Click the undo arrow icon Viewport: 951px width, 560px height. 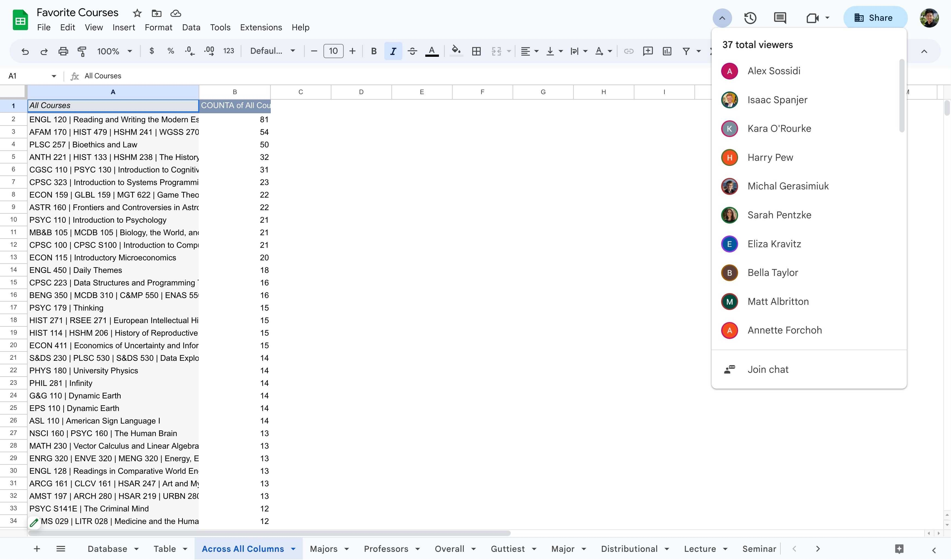tap(25, 51)
